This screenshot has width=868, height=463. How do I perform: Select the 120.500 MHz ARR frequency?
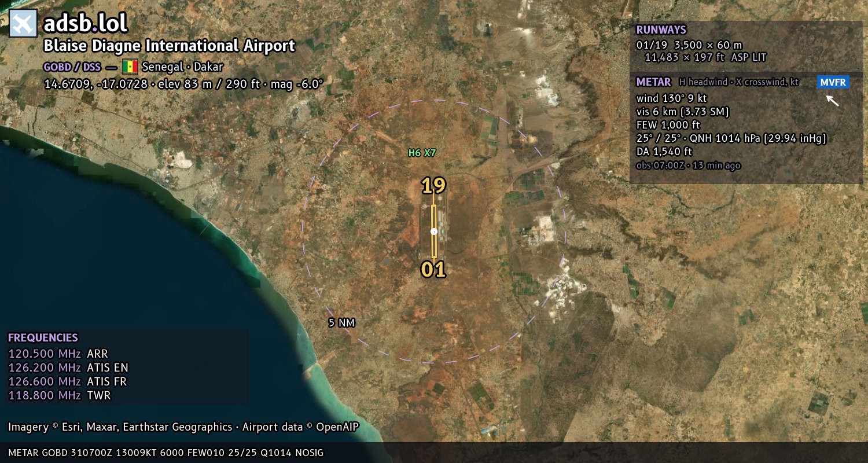click(x=58, y=354)
